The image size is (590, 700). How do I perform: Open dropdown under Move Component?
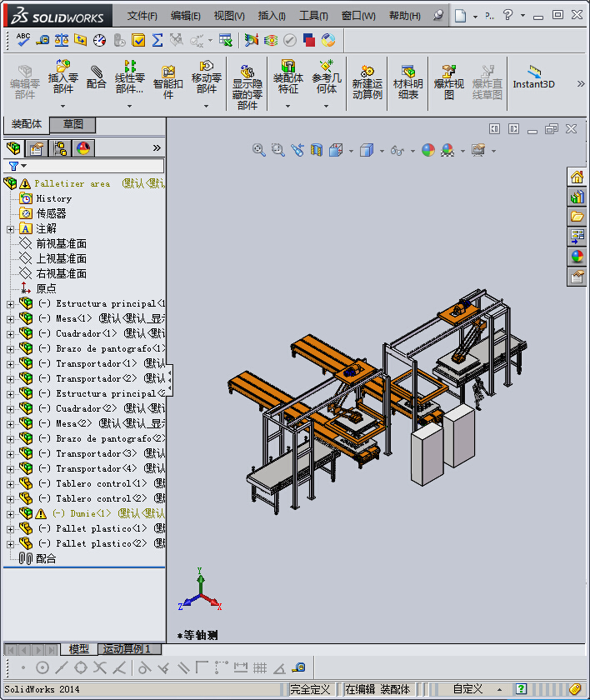pos(206,107)
